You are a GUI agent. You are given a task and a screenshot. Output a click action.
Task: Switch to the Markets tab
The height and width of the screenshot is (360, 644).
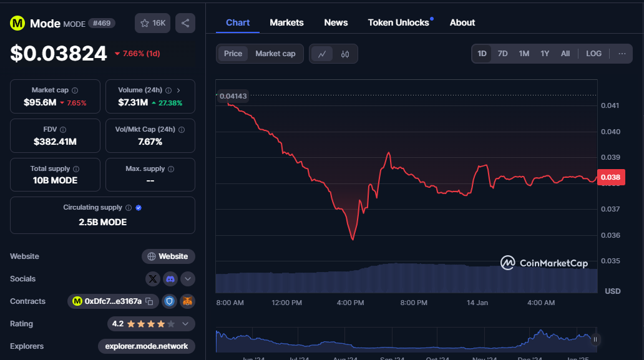tap(286, 22)
